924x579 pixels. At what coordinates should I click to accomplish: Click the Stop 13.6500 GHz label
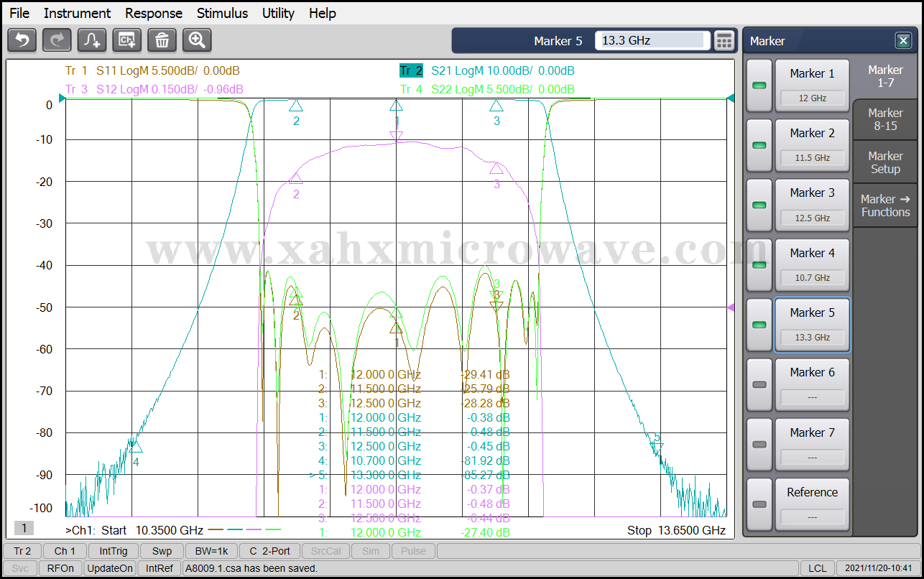click(x=676, y=530)
